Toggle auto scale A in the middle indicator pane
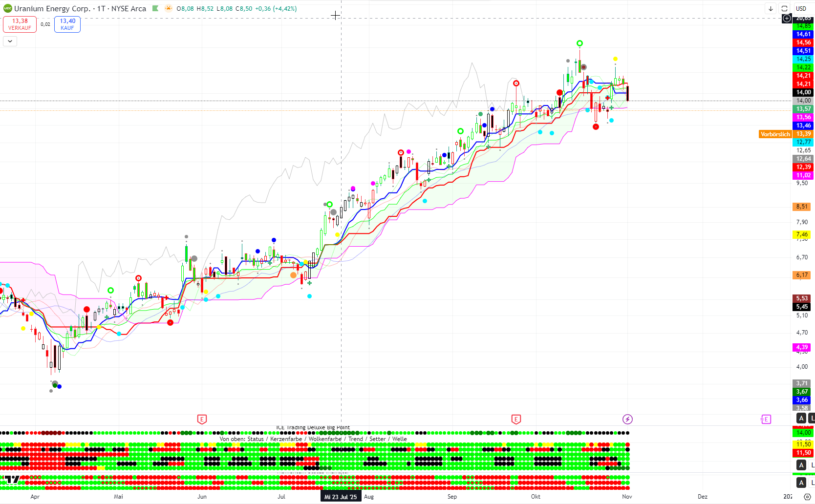815x504 pixels. (x=801, y=465)
